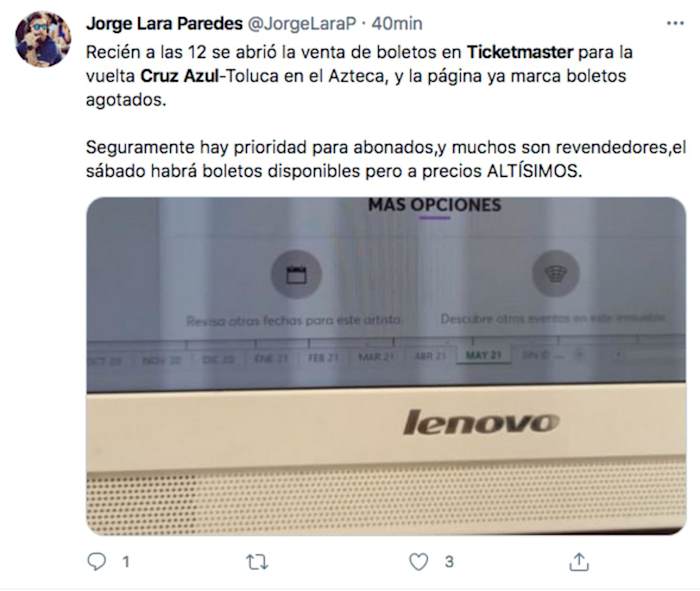Screen dimensions: 700x591
Task: Retweet this post using the arrows icon
Action: click(258, 562)
